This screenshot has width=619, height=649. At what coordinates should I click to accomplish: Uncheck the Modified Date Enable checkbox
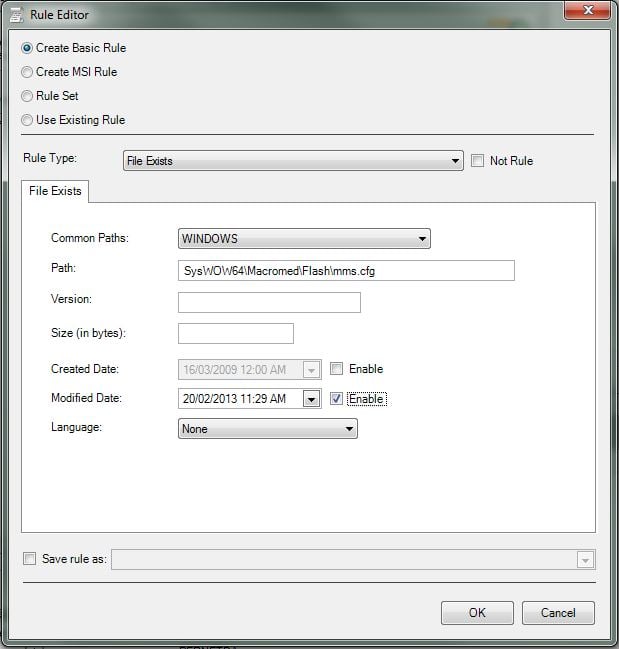336,399
